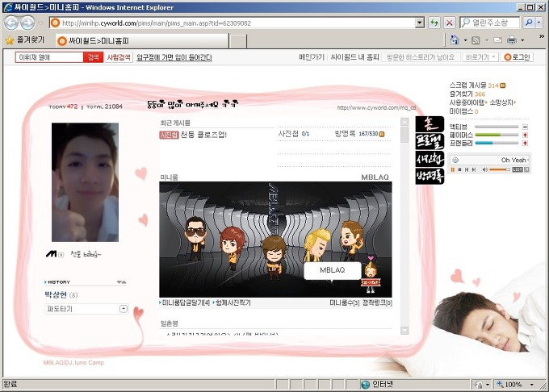Click the Read mail icon in toolbar
Screen dimensions: 549x392
[498, 40]
